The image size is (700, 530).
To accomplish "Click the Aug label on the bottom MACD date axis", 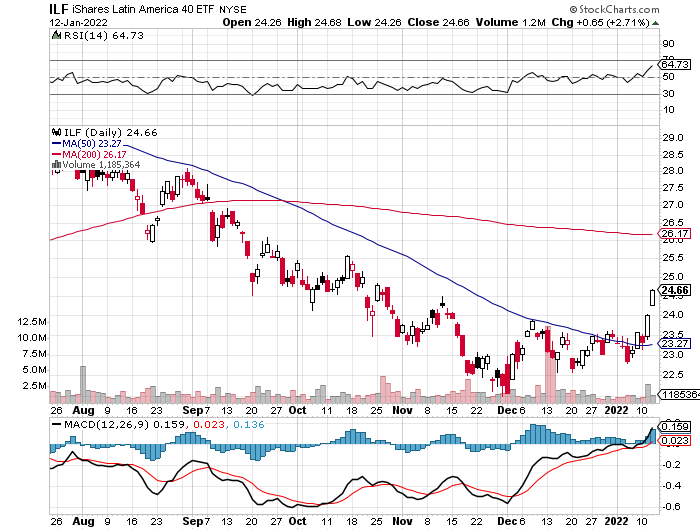I will point(83,521).
